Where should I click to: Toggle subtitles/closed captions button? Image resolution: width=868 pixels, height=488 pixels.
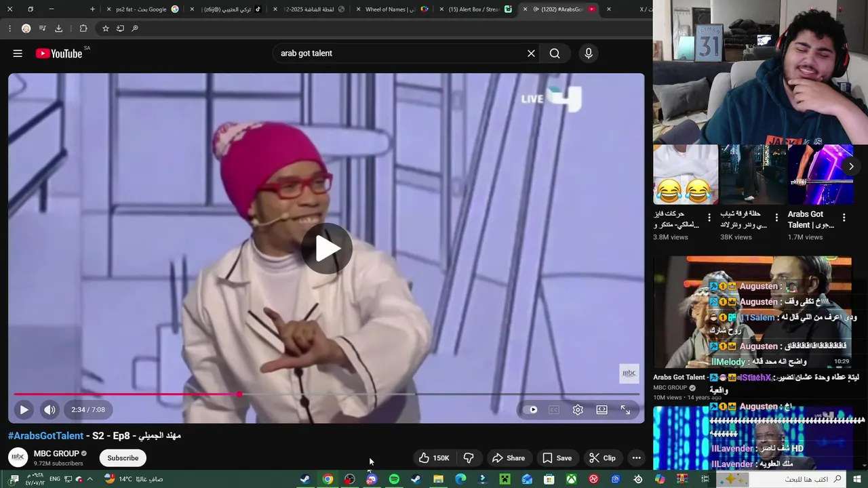pyautogui.click(x=554, y=409)
